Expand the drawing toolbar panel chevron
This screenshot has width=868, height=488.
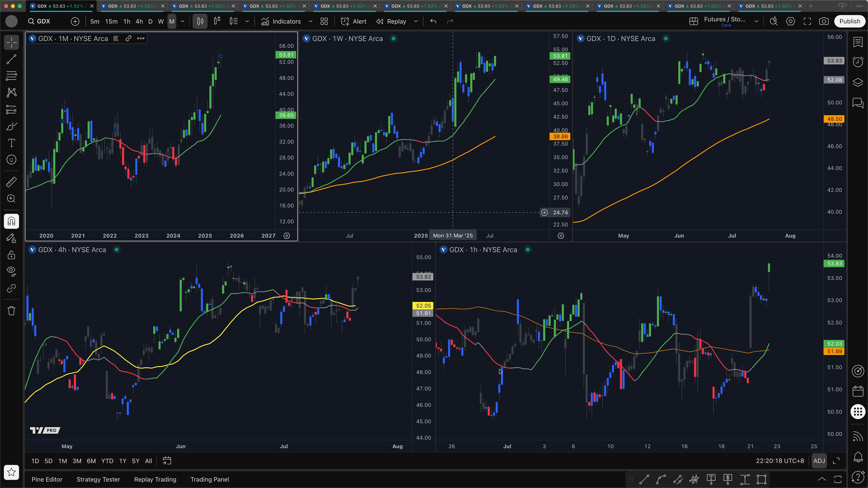tap(822, 479)
